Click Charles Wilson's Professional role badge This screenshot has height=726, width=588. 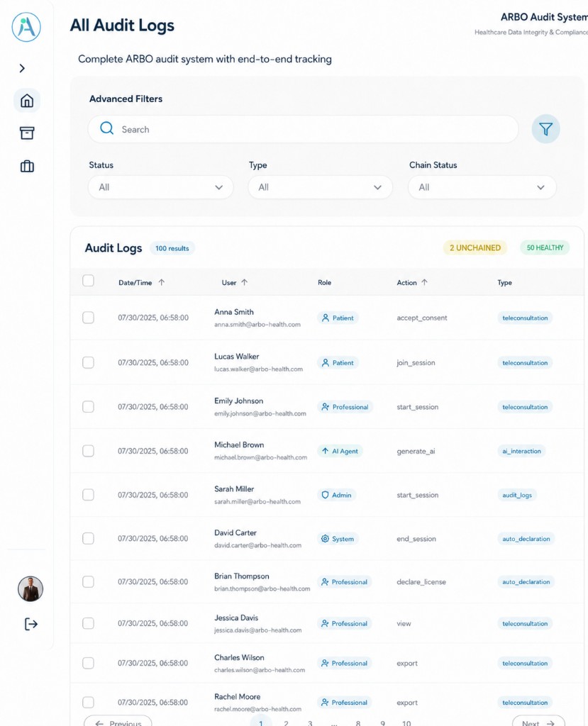click(x=345, y=664)
